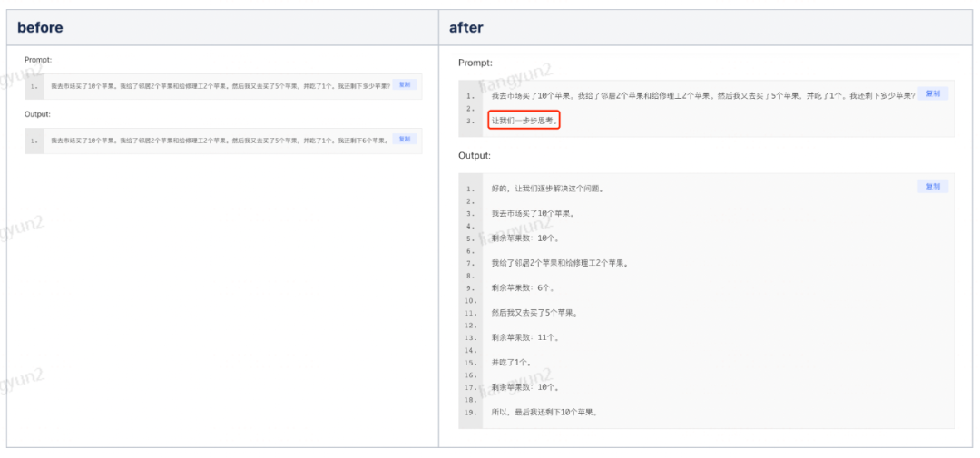
Task: Click the line "剩余苹果数：11个。"
Action: coord(525,337)
